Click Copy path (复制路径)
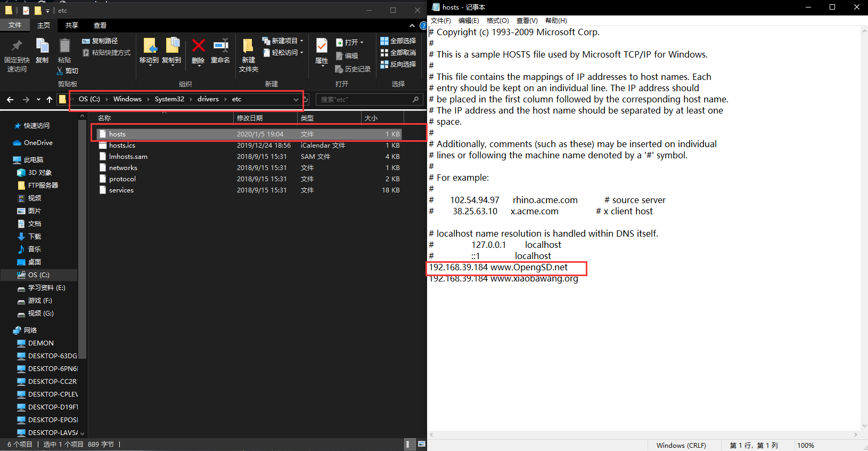 click(x=100, y=41)
